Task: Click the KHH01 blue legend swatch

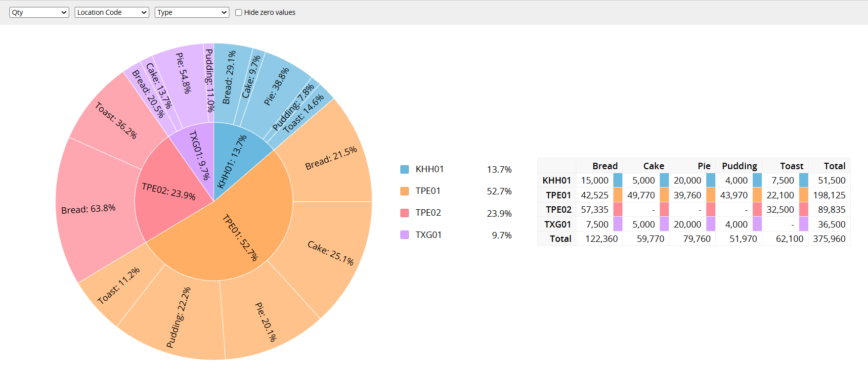Action: point(404,169)
